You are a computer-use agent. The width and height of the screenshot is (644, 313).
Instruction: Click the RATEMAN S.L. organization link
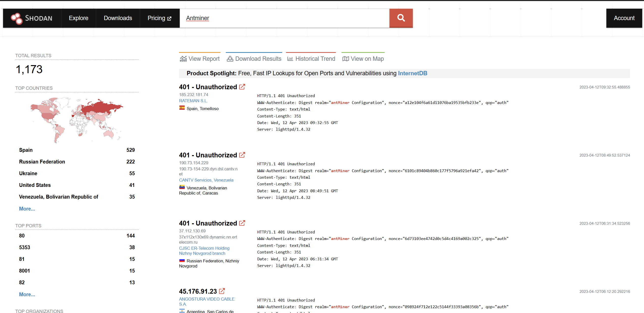193,101
